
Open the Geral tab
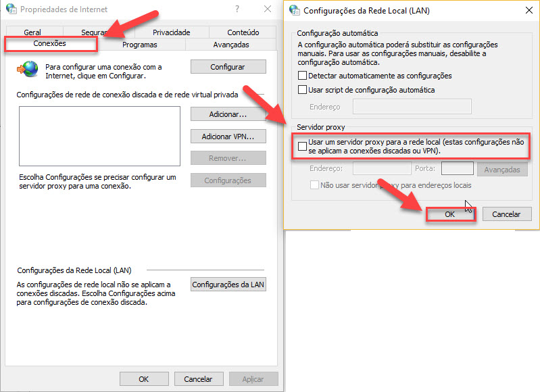[x=32, y=32]
